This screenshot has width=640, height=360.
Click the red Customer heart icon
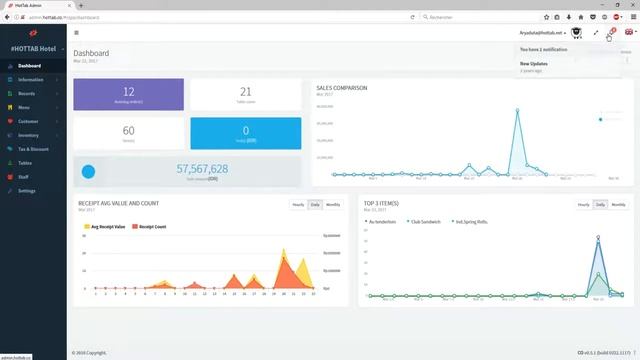click(10, 121)
